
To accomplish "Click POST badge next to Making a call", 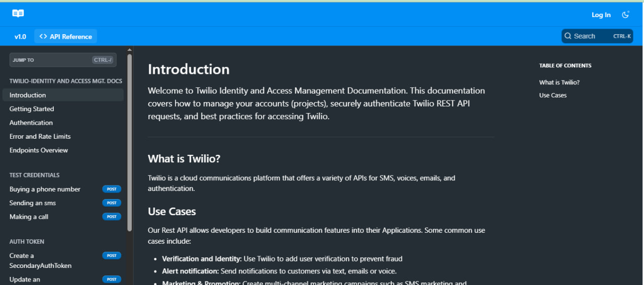I will pos(112,217).
